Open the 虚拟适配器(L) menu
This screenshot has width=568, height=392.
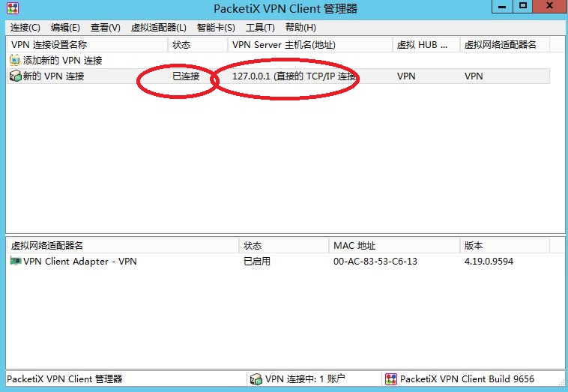158,28
